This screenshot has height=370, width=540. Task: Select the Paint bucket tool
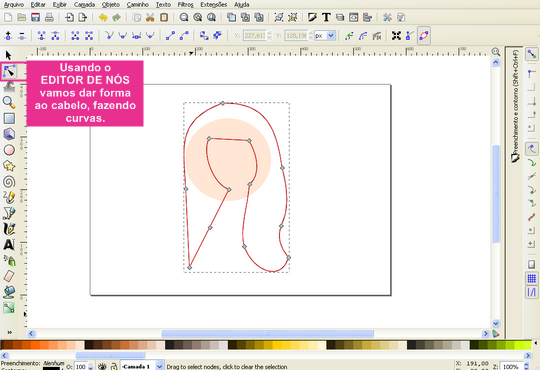coord(9,292)
